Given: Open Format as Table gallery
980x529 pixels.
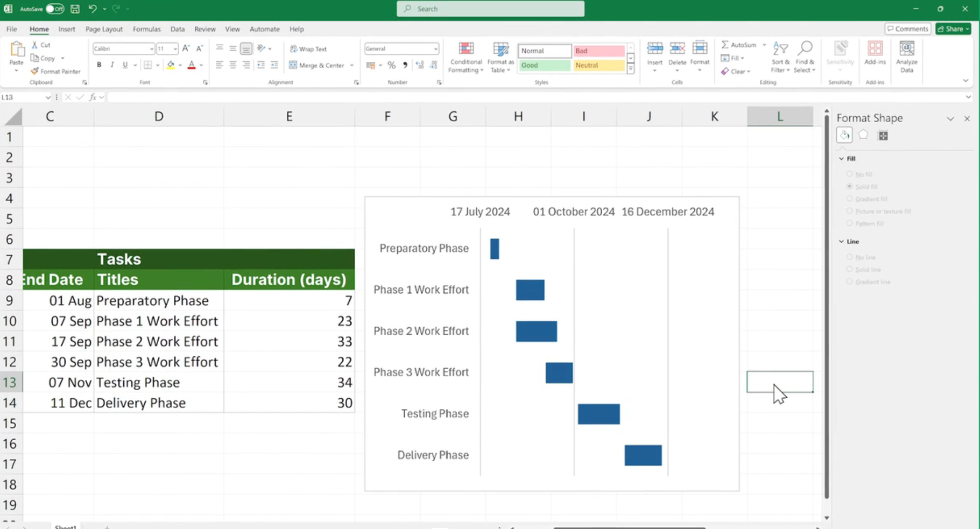Looking at the screenshot, I should click(x=500, y=58).
